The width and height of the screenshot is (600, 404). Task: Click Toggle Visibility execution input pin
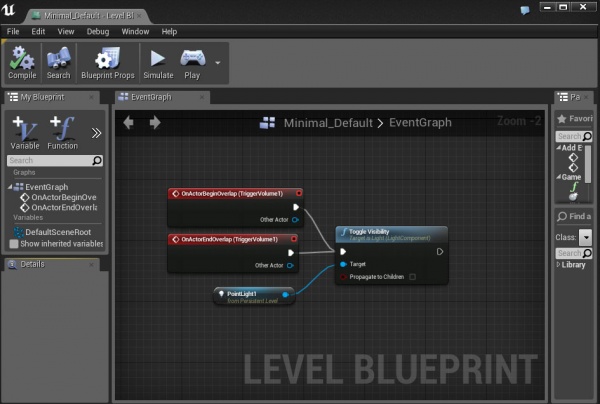coord(343,251)
